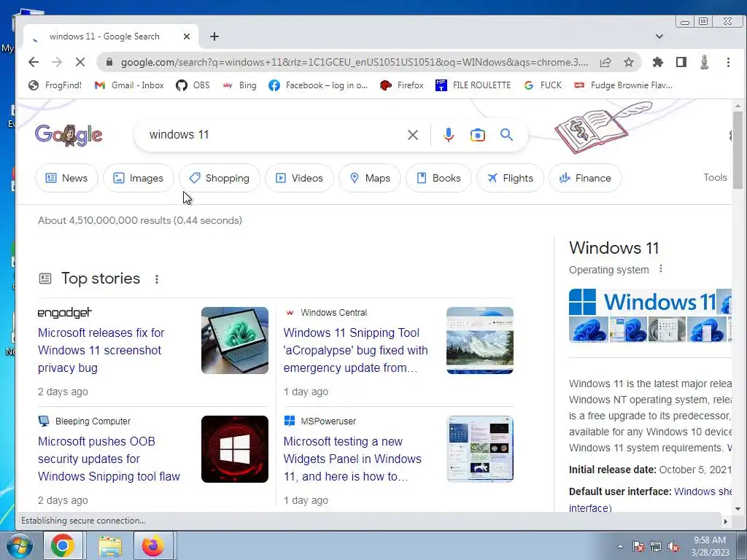Bookmark this page with the star icon

pos(629,62)
